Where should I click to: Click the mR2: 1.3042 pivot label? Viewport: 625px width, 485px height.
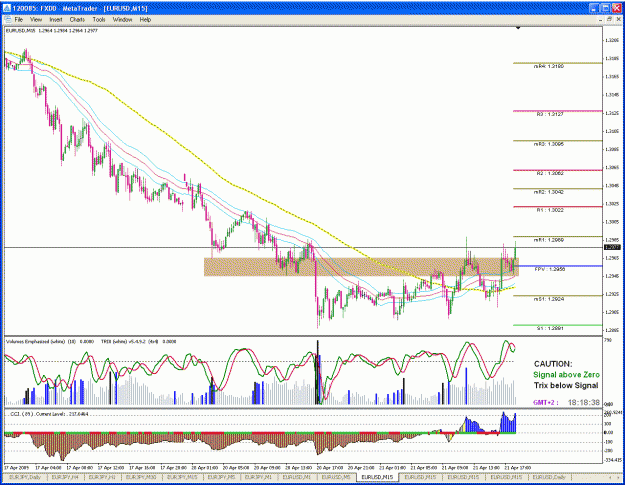(x=549, y=192)
